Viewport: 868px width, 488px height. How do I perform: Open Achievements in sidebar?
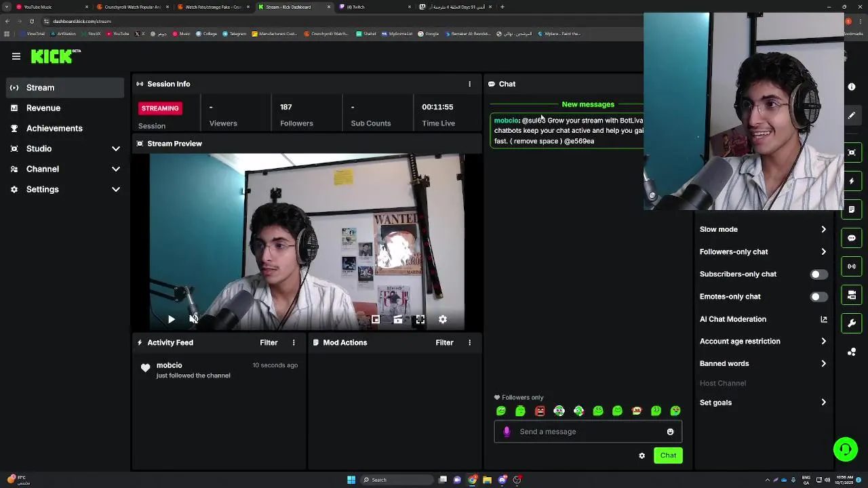click(x=65, y=128)
